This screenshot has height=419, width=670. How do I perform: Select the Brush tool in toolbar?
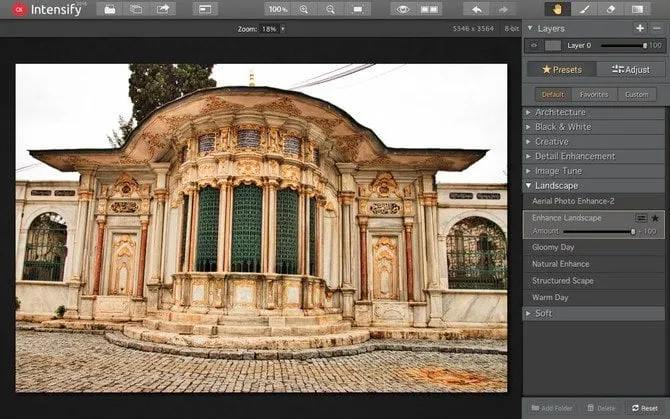point(583,9)
